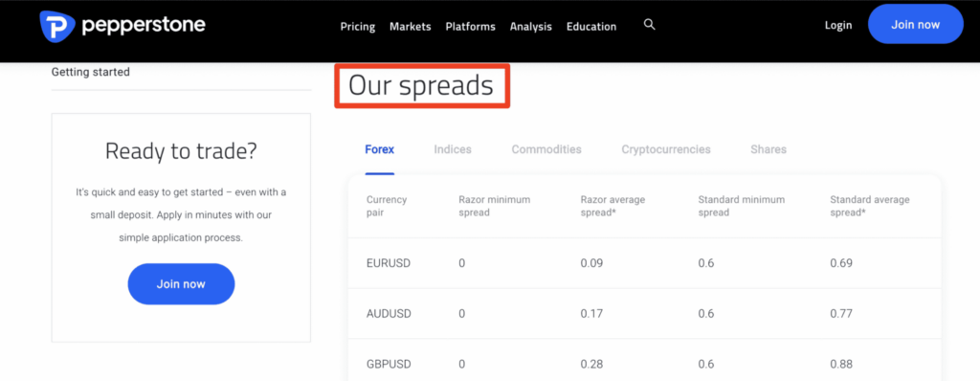This screenshot has width=980, height=381.
Task: Click the AUDUSD currency pair row
Action: point(644,313)
